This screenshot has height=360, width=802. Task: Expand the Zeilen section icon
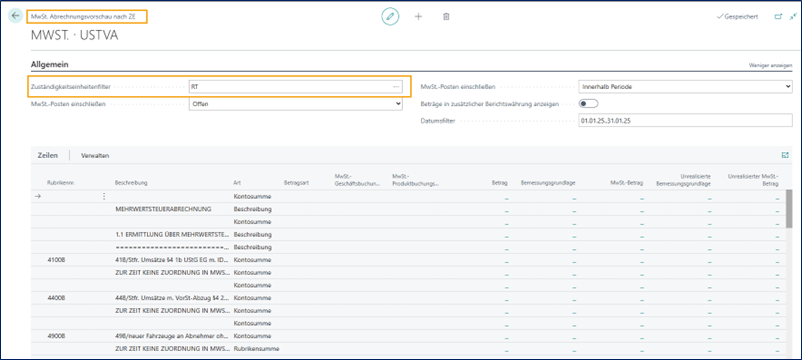coord(785,155)
